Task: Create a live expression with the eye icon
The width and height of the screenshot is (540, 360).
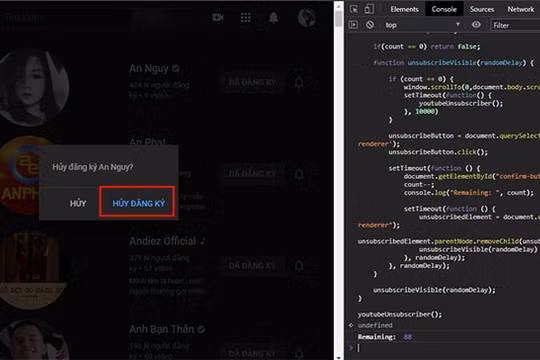Action: (476, 25)
